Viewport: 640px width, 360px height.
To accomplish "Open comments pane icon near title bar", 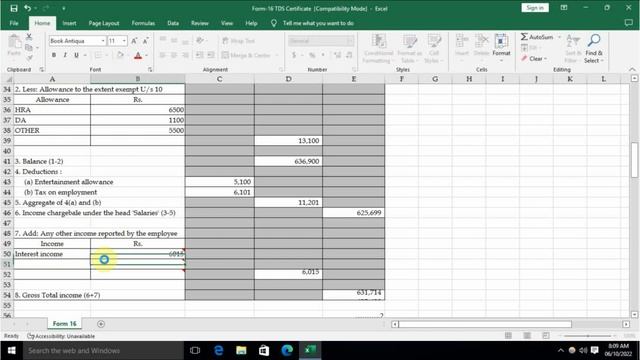I will coord(629,23).
